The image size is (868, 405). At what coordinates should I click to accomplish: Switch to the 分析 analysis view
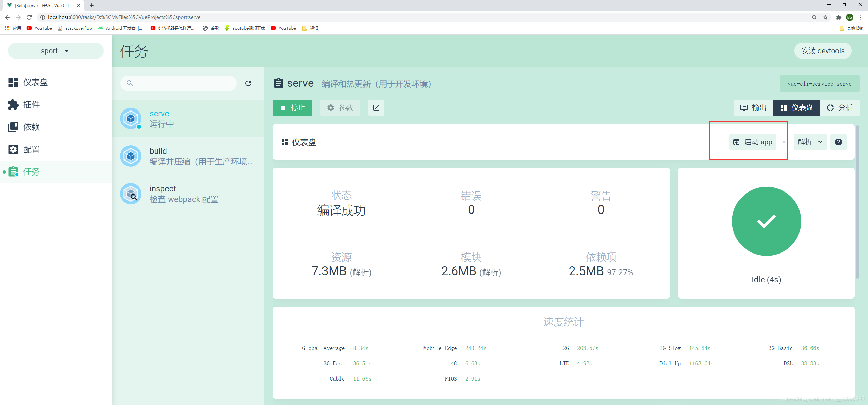(x=840, y=107)
